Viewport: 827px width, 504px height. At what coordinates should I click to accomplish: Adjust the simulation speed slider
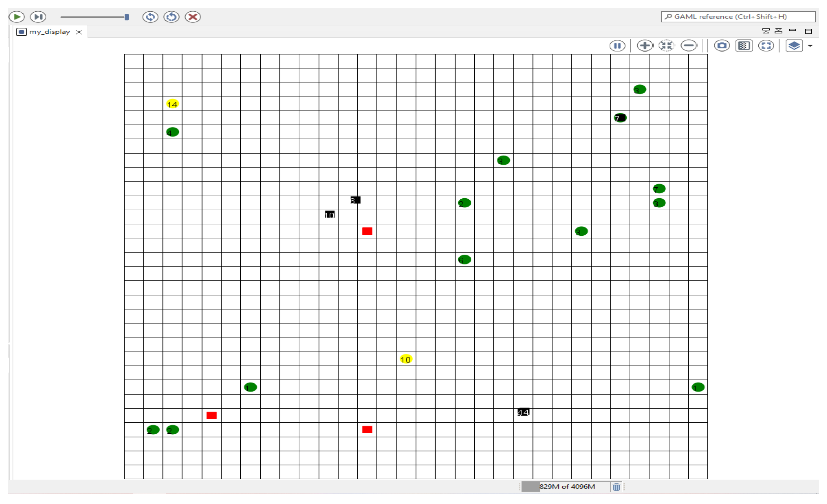point(126,17)
